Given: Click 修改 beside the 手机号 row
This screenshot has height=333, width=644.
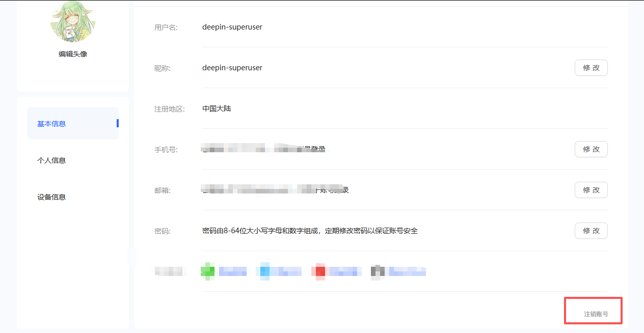Looking at the screenshot, I should tap(591, 149).
